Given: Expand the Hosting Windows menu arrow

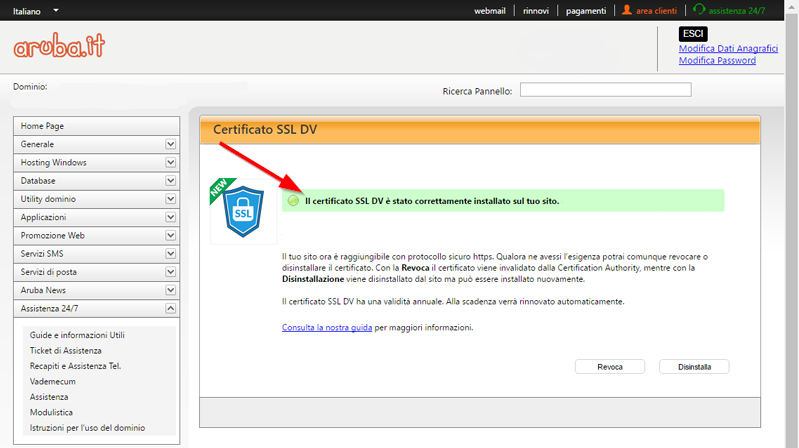Looking at the screenshot, I should coord(170,163).
